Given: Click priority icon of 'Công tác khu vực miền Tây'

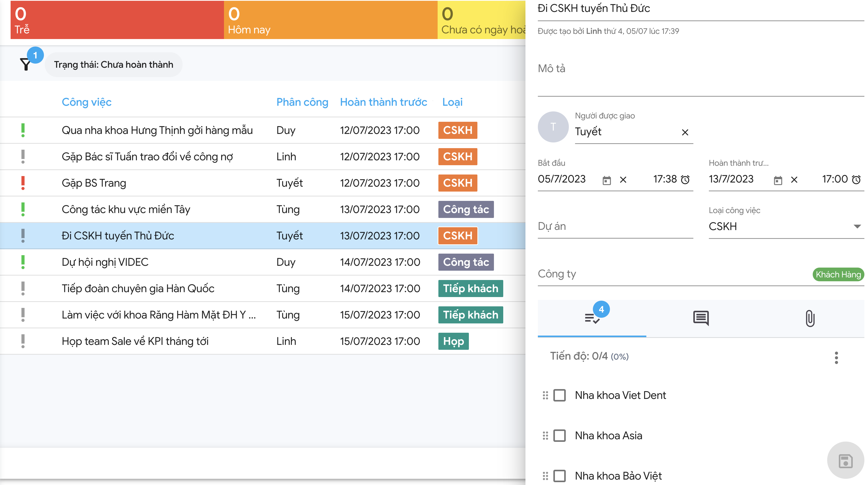Looking at the screenshot, I should (x=23, y=209).
